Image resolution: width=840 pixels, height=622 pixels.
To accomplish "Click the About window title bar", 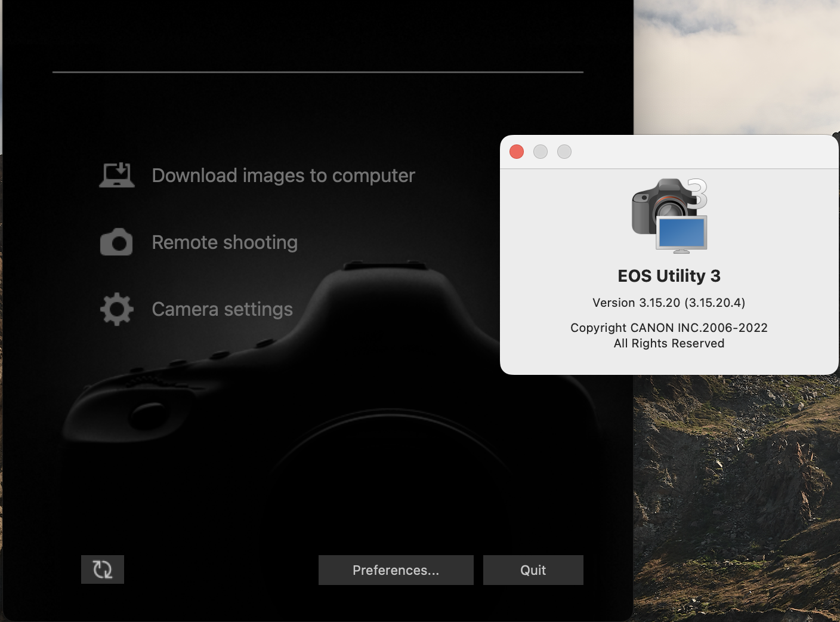I will click(x=686, y=152).
